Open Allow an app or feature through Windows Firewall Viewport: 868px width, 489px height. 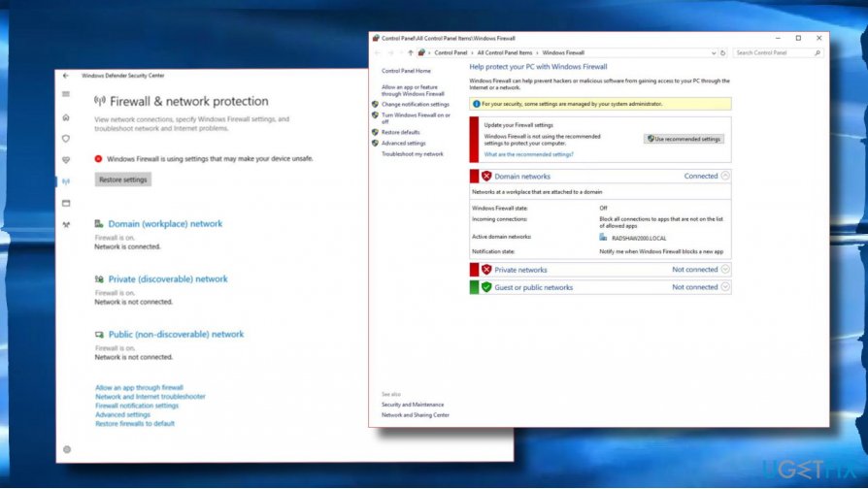pos(413,91)
